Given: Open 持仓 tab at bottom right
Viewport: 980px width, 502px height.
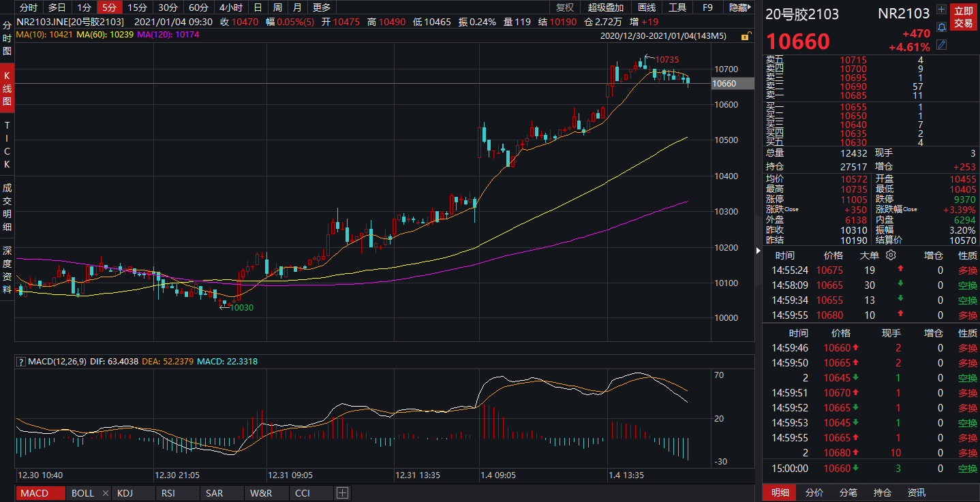Looking at the screenshot, I should 883,492.
